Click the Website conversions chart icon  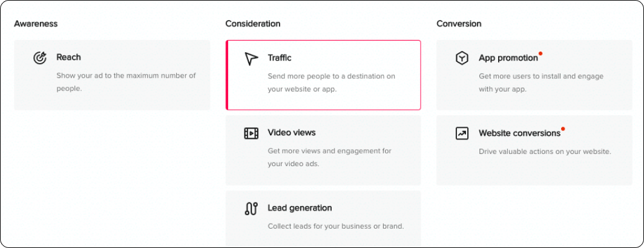pos(462,133)
